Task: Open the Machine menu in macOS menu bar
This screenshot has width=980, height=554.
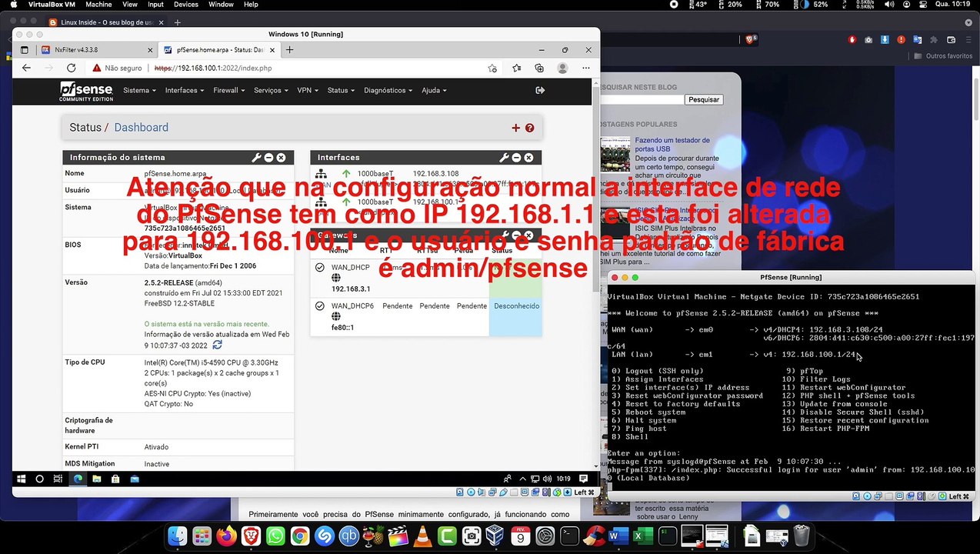Action: pyautogui.click(x=98, y=5)
